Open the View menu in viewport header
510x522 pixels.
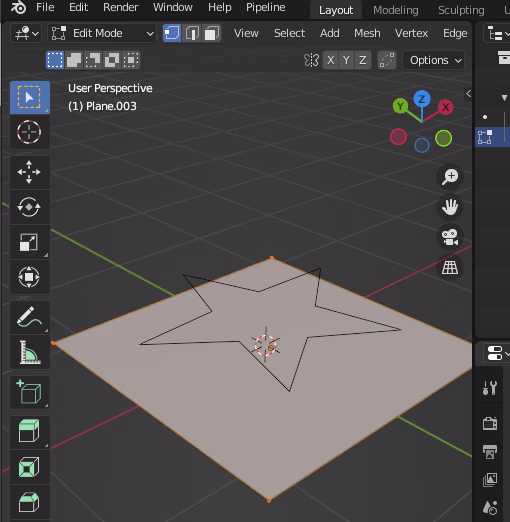(246, 33)
